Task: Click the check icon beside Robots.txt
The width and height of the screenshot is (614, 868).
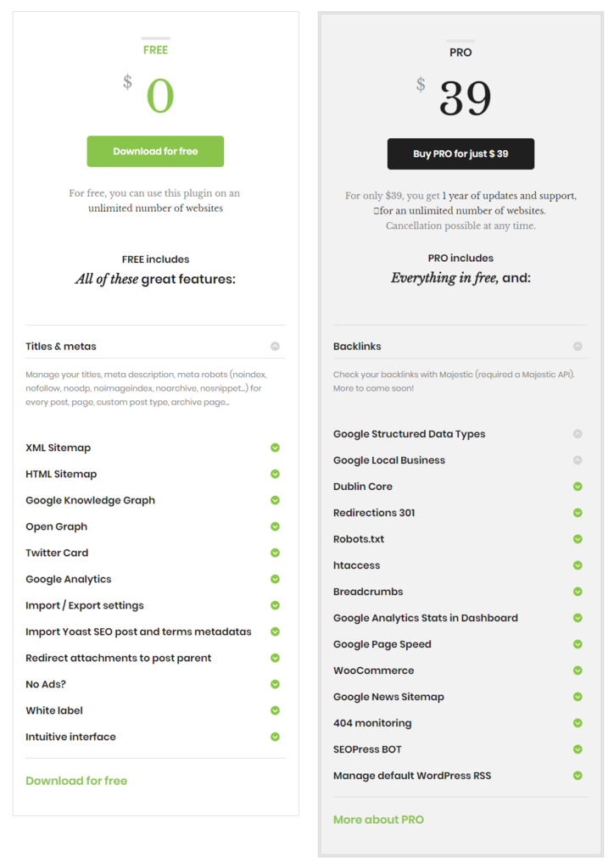Action: 578,539
